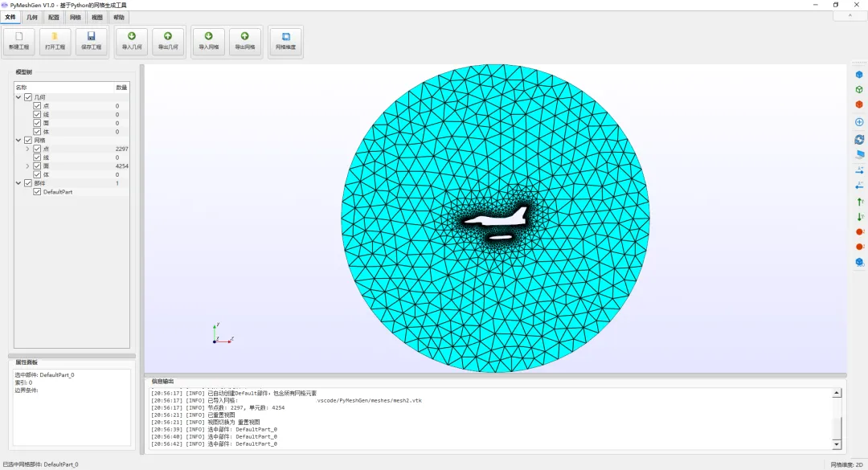Image resolution: width=868 pixels, height=470 pixels.
Task: Uncheck the 网格 root checkbox
Action: point(28,141)
